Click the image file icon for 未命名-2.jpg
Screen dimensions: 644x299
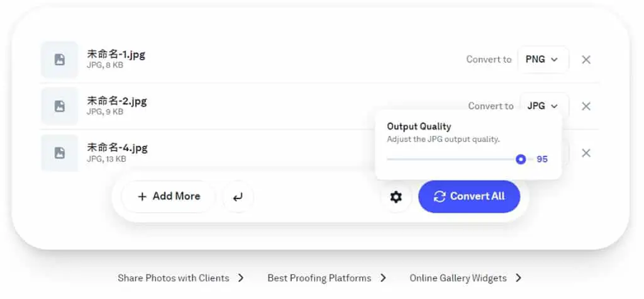point(60,106)
